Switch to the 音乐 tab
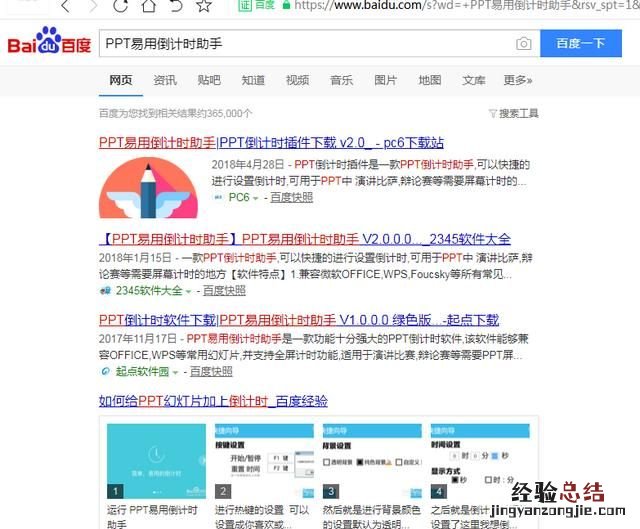This screenshot has width=640, height=529. click(341, 80)
